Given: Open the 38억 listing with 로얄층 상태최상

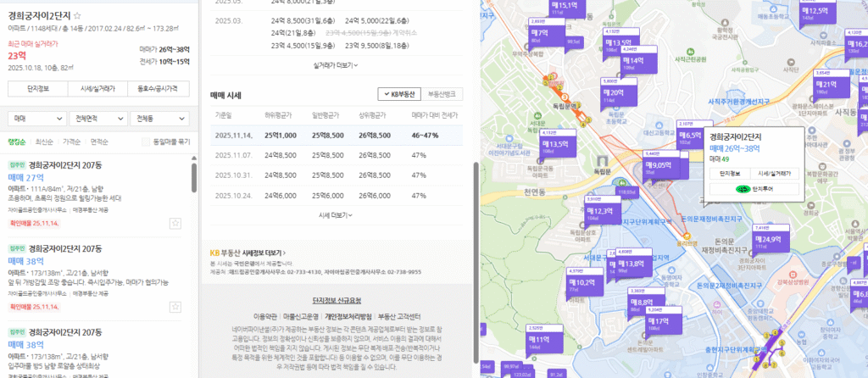Looking at the screenshot, I should coord(95,350).
